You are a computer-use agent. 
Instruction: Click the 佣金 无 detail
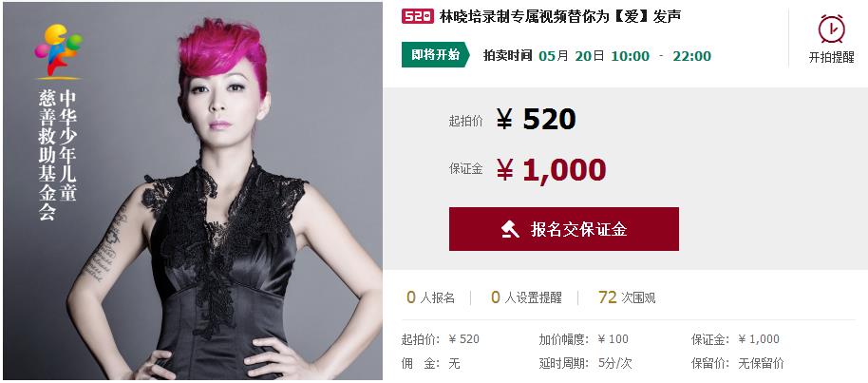pos(431,364)
